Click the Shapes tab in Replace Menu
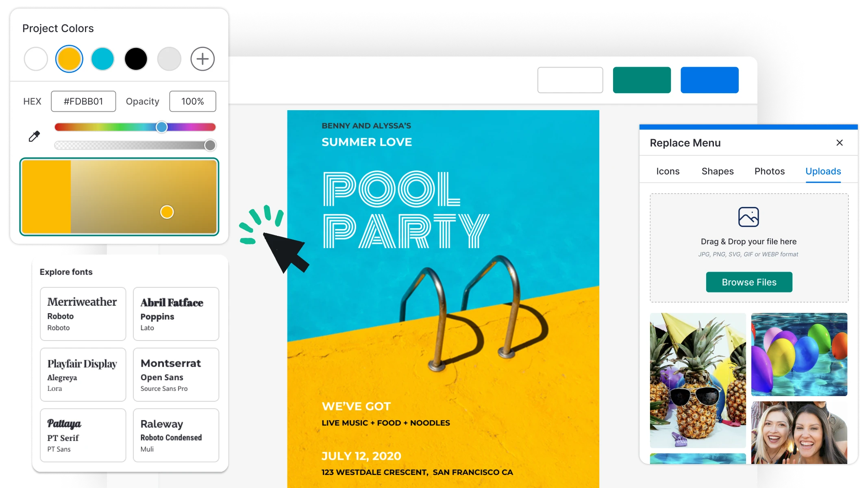This screenshot has height=488, width=868. click(717, 171)
